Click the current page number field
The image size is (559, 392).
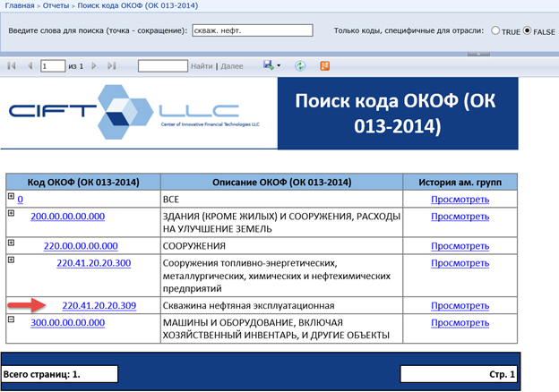coord(53,66)
